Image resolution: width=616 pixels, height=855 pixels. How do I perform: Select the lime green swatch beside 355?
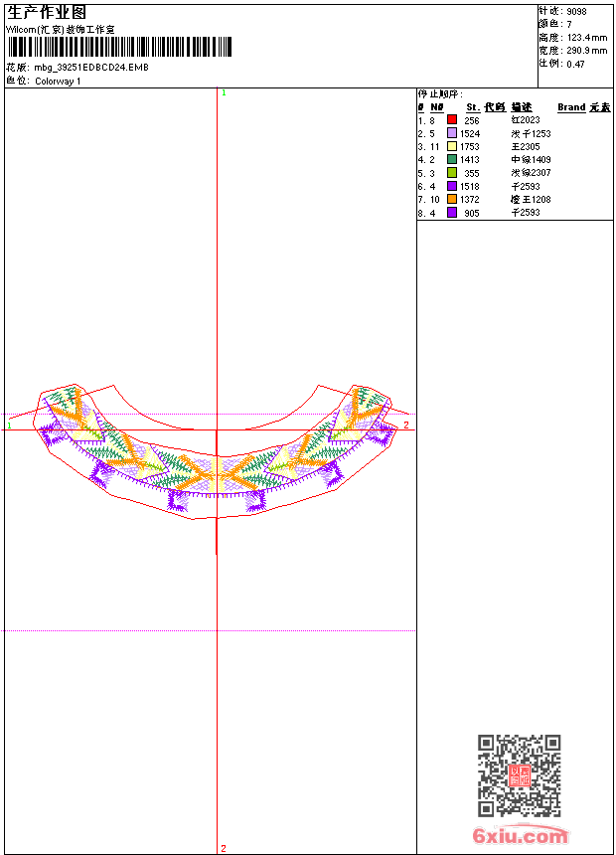click(452, 172)
